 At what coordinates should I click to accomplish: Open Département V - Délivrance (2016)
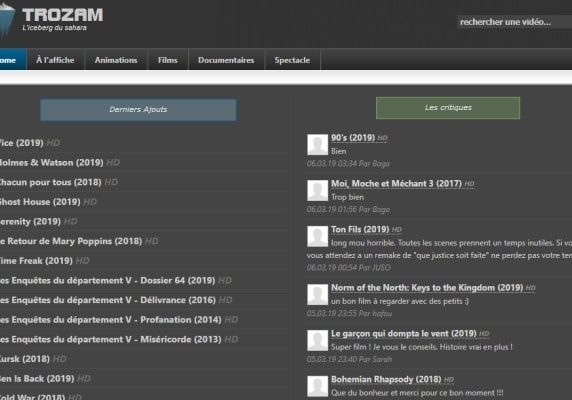pyautogui.click(x=108, y=300)
